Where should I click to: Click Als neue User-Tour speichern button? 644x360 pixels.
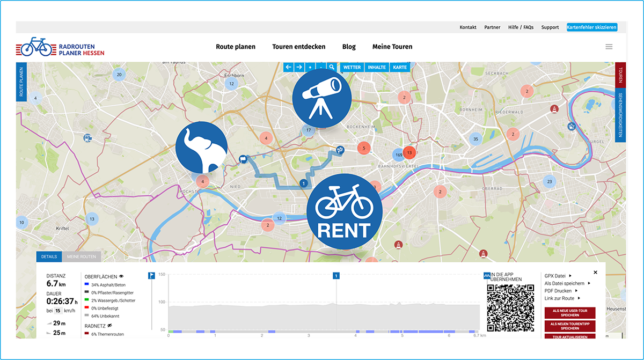pyautogui.click(x=569, y=313)
